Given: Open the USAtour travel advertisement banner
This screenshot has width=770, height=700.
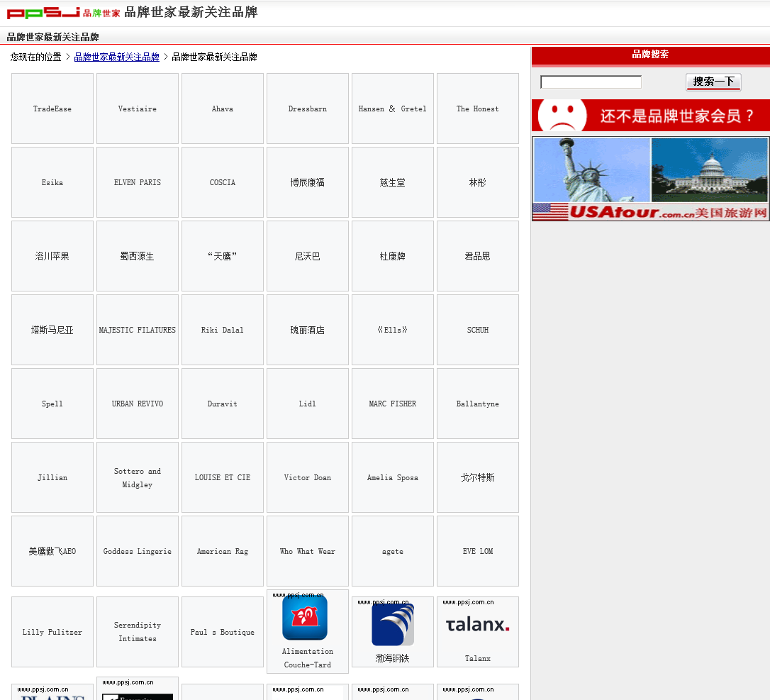Looking at the screenshot, I should click(651, 179).
